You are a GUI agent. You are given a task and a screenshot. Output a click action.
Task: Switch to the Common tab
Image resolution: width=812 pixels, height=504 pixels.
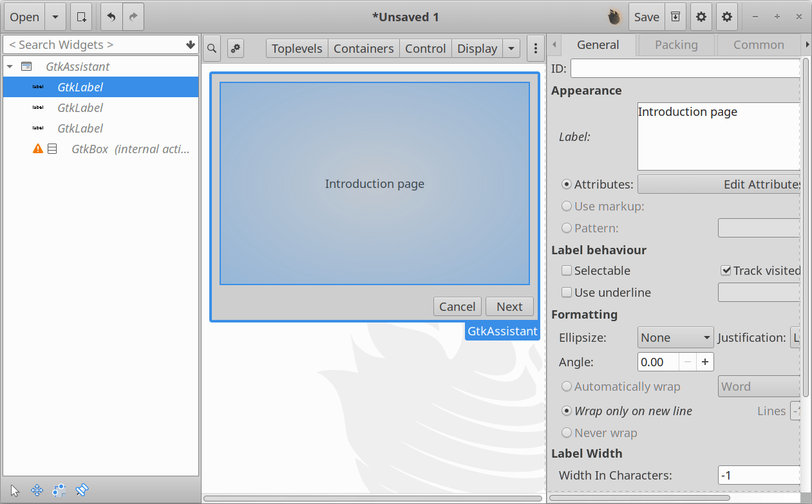759,44
